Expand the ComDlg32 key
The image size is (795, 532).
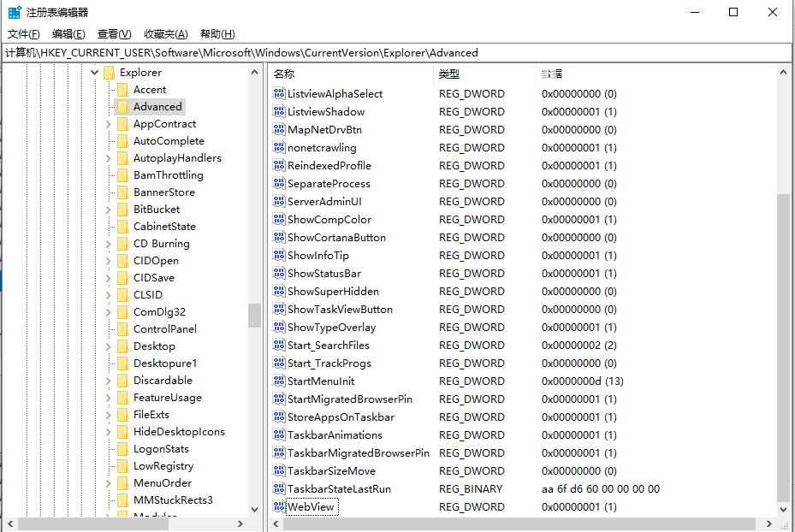click(108, 312)
